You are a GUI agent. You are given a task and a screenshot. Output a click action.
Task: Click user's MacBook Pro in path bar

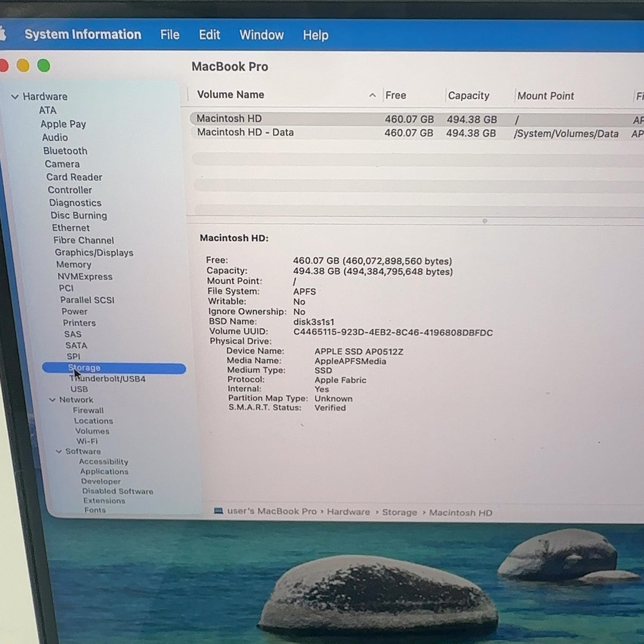pos(272,511)
